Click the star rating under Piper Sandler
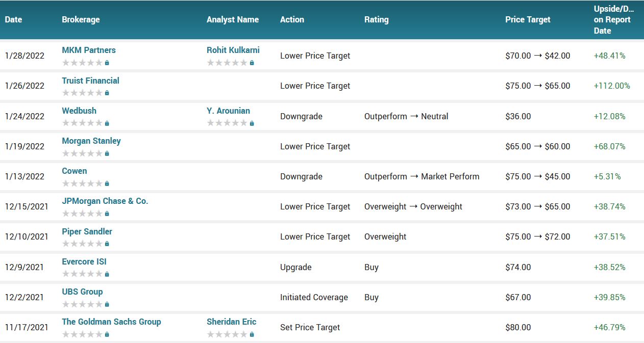644x343 pixels. coord(82,244)
